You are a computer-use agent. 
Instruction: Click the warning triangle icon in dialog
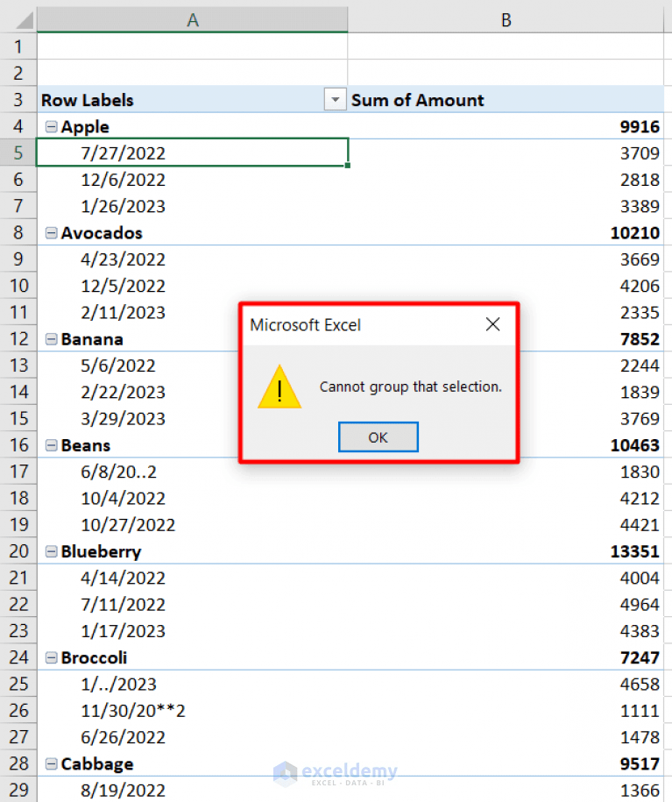tap(279, 387)
